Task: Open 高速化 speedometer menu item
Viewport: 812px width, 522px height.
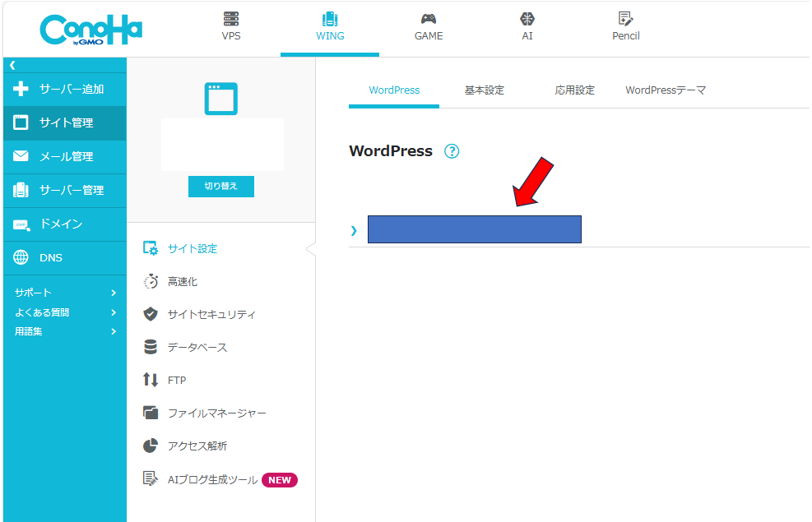Action: click(x=181, y=281)
